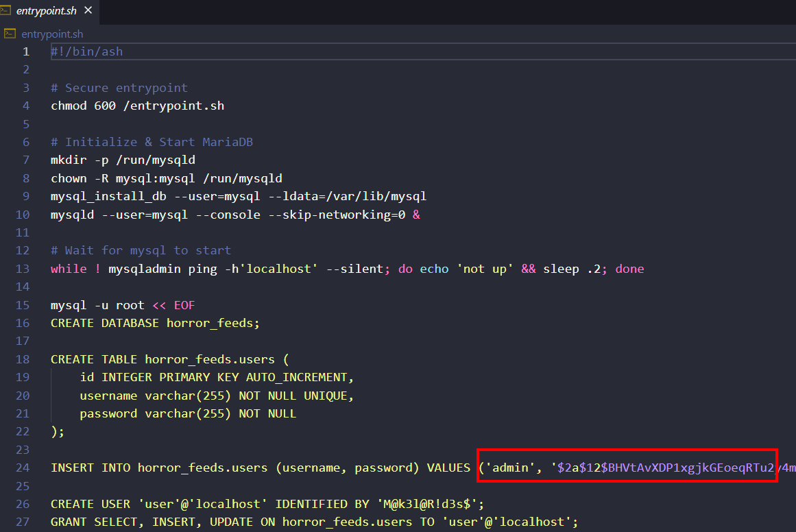Click the '# Secure entrypoint' comment
Image resolution: width=796 pixels, height=532 pixels.
[x=119, y=88]
